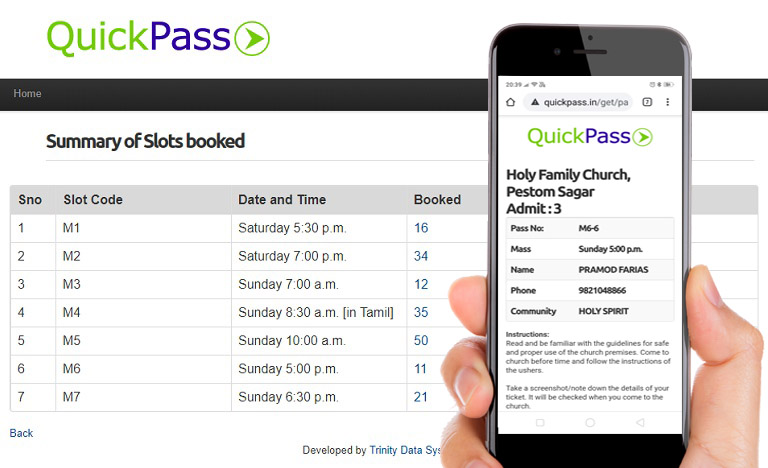Tap the phone browser home icon

[510, 102]
